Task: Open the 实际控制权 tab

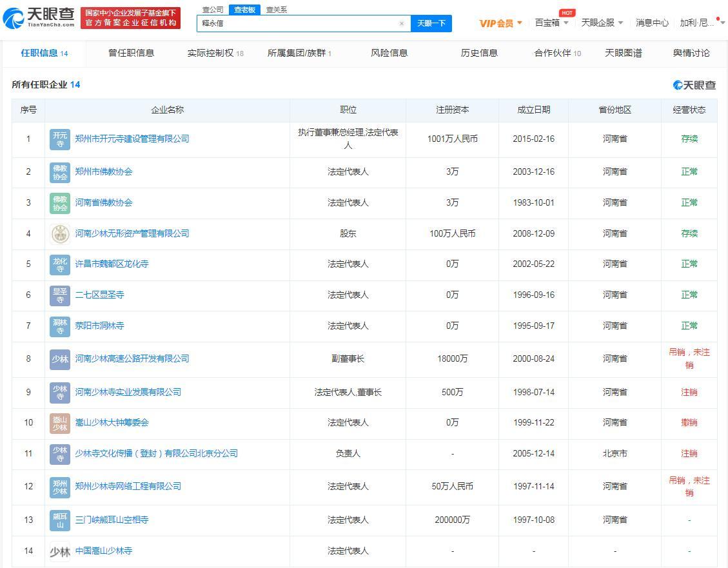Action: click(x=215, y=53)
